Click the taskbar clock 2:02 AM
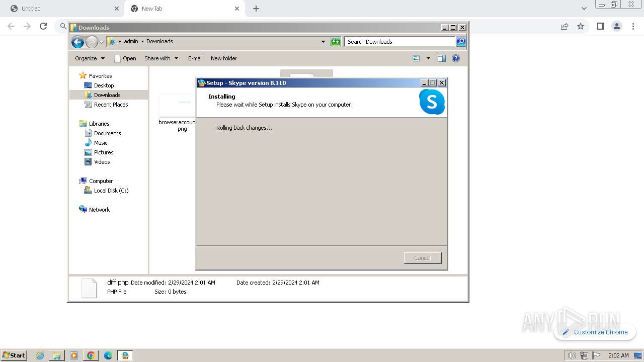Screen dimensions: 644x362 tap(618, 355)
